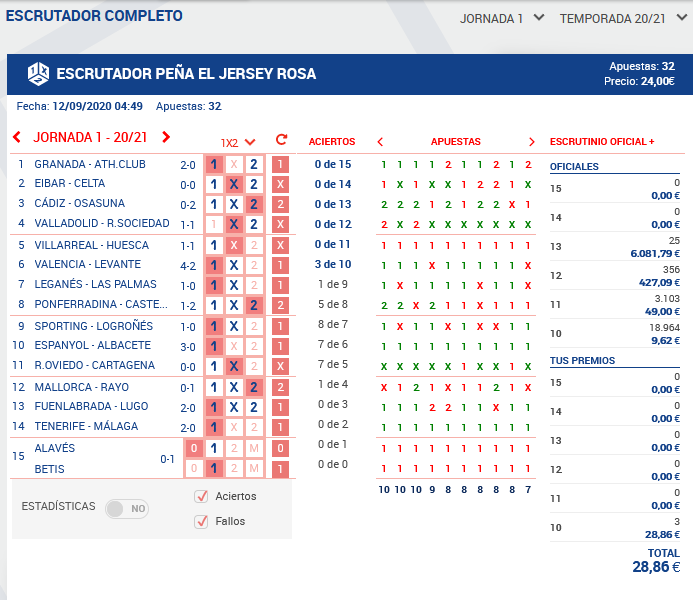Click your 10-hit prize 28,86 €
This screenshot has height=600, width=693.
(x=663, y=535)
